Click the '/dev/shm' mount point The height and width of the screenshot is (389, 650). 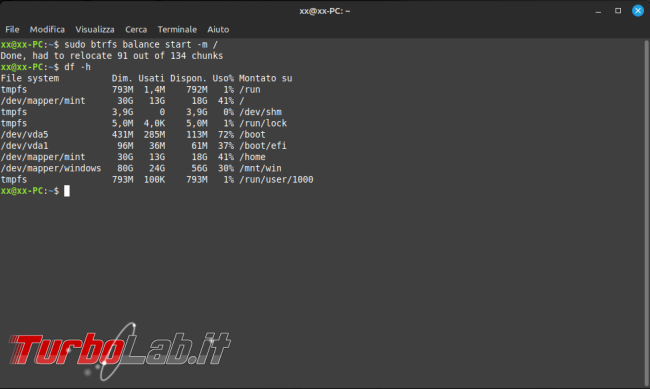(x=260, y=112)
